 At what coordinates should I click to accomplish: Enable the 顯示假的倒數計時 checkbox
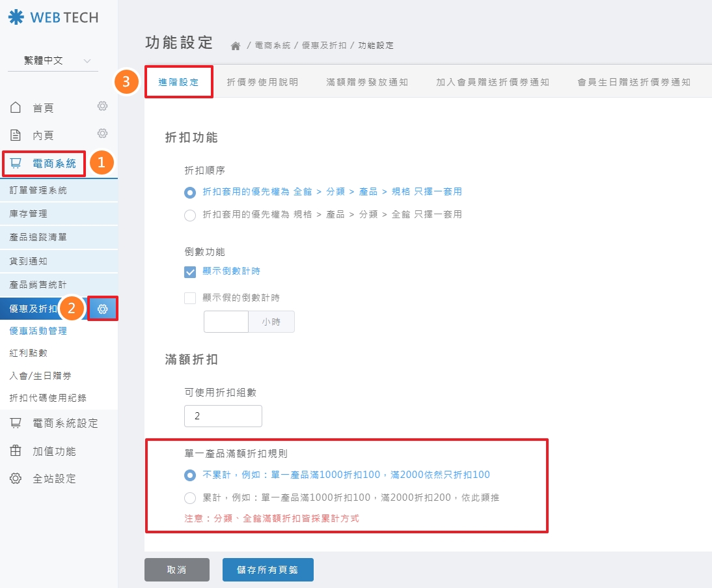pyautogui.click(x=190, y=298)
